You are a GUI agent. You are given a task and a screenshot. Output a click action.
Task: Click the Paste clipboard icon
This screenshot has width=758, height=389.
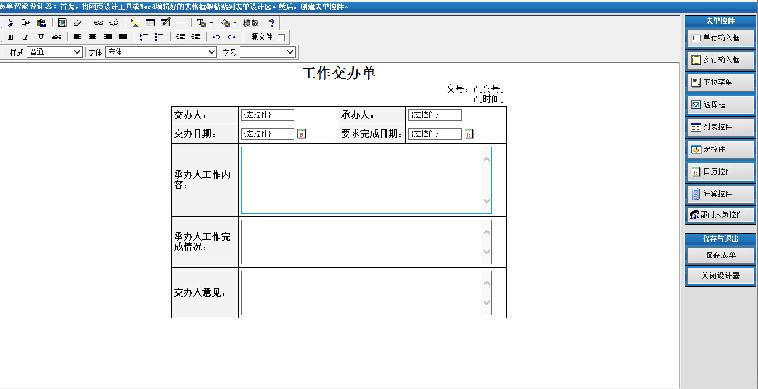(41, 23)
